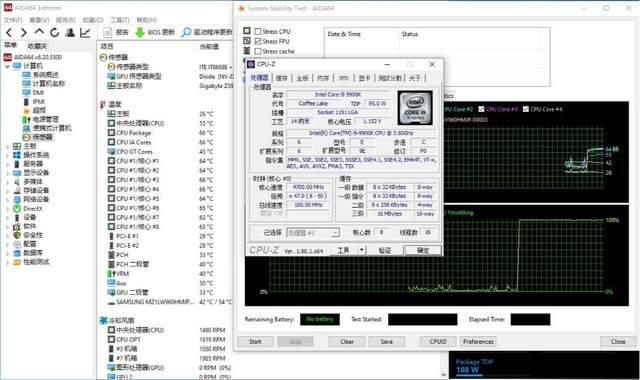Enable the Stress CPU checkbox
The image size is (640, 380).
pos(258,31)
